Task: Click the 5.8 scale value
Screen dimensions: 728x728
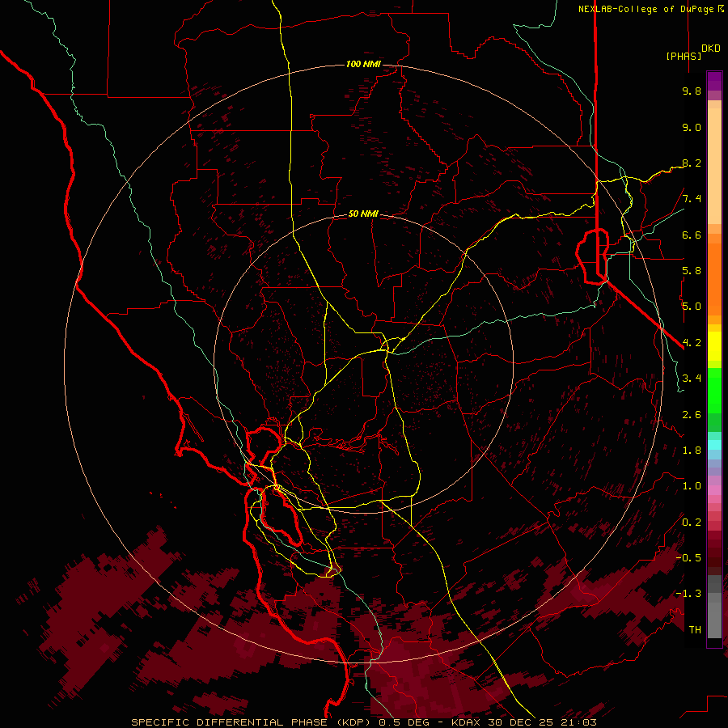Action: (692, 271)
